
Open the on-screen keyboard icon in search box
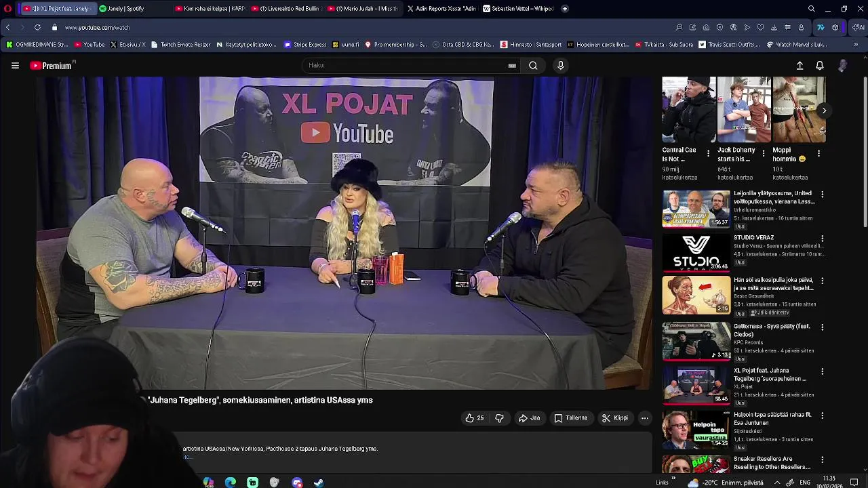pyautogui.click(x=512, y=66)
